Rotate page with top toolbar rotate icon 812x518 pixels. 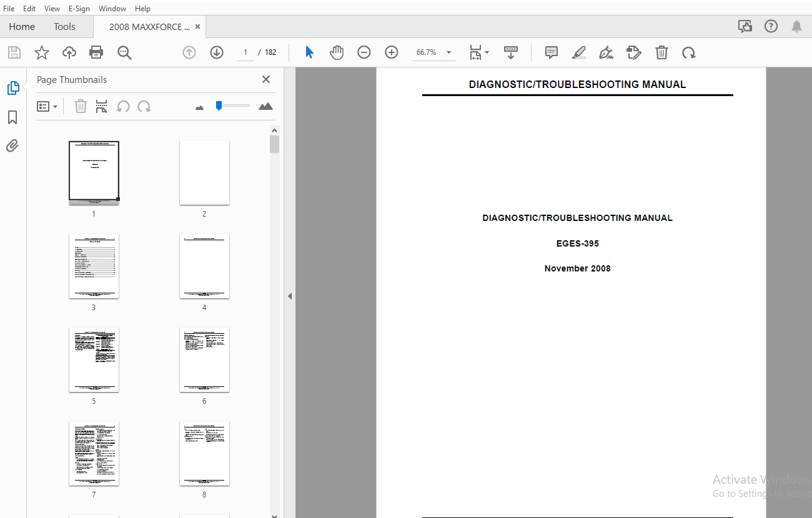(x=689, y=52)
